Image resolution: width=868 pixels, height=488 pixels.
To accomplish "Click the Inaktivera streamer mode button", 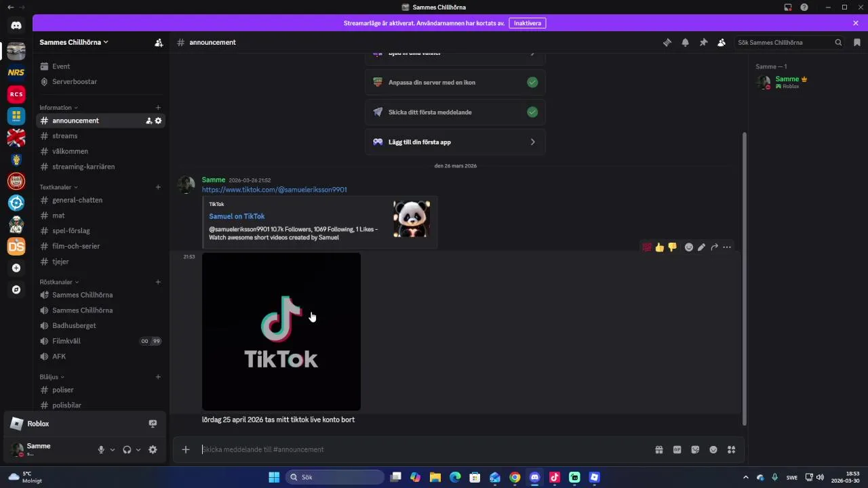I will point(528,23).
